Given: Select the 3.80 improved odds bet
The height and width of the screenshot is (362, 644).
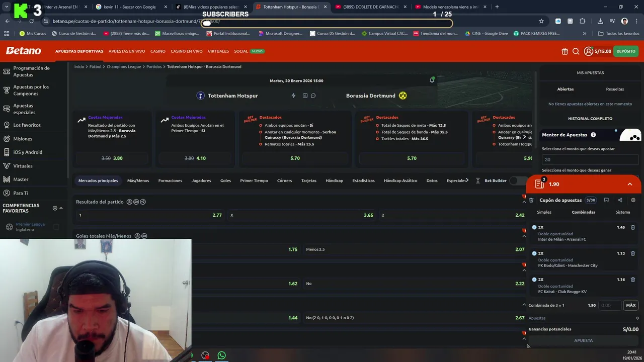Looking at the screenshot, I should click(x=112, y=158).
